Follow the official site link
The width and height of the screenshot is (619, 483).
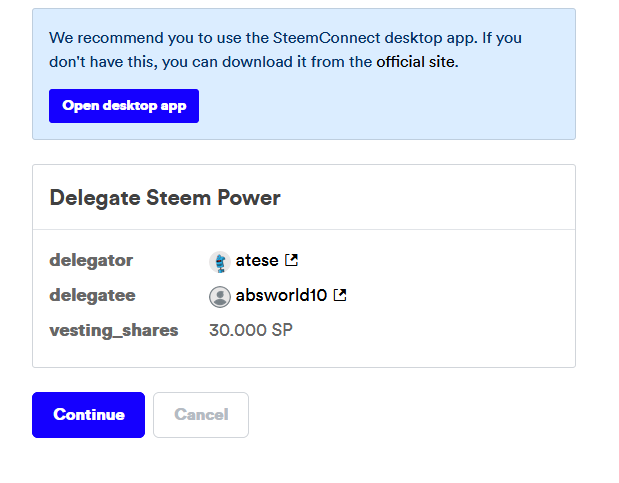click(415, 62)
